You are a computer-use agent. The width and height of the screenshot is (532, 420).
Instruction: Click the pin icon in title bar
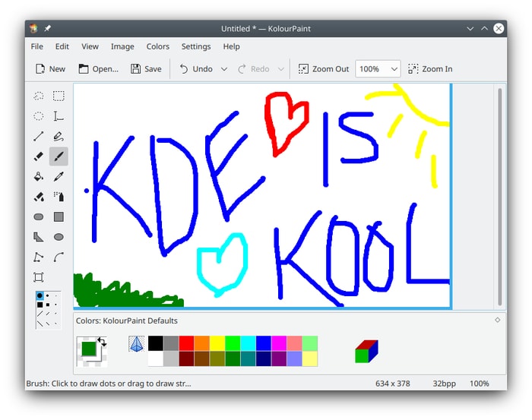[47, 28]
